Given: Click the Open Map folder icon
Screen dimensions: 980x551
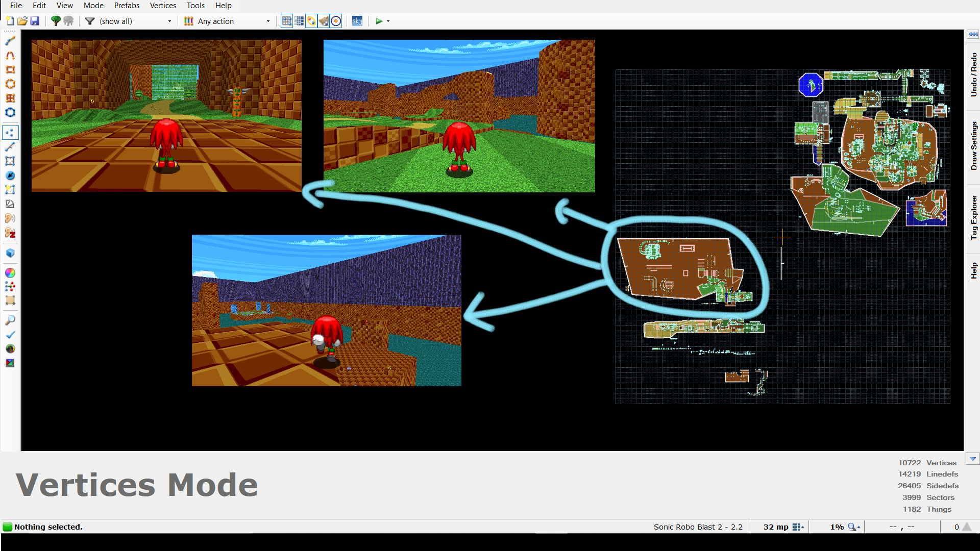Looking at the screenshot, I should pyautogui.click(x=22, y=21).
